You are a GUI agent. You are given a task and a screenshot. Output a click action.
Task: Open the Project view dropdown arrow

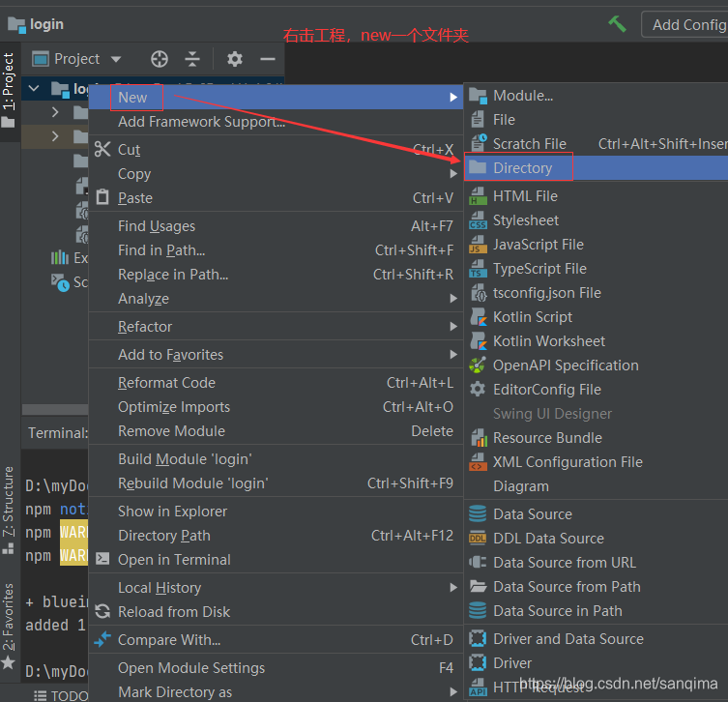click(x=116, y=59)
